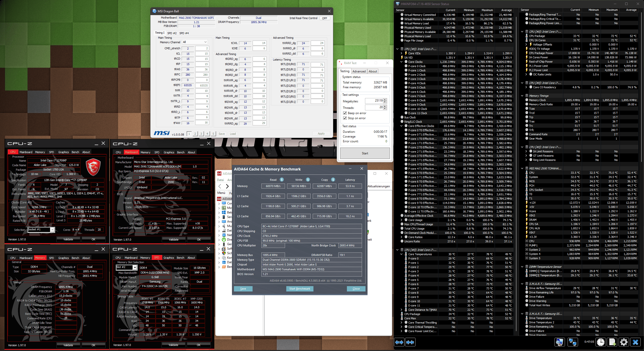Decrease Threads value with down spinner
The width and height of the screenshot is (644, 351).
(385, 108)
